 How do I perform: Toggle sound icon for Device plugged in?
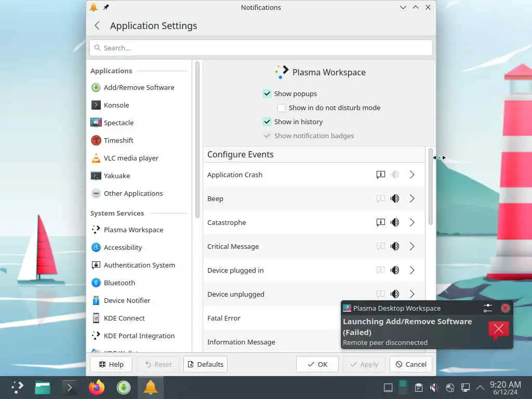pyautogui.click(x=395, y=270)
